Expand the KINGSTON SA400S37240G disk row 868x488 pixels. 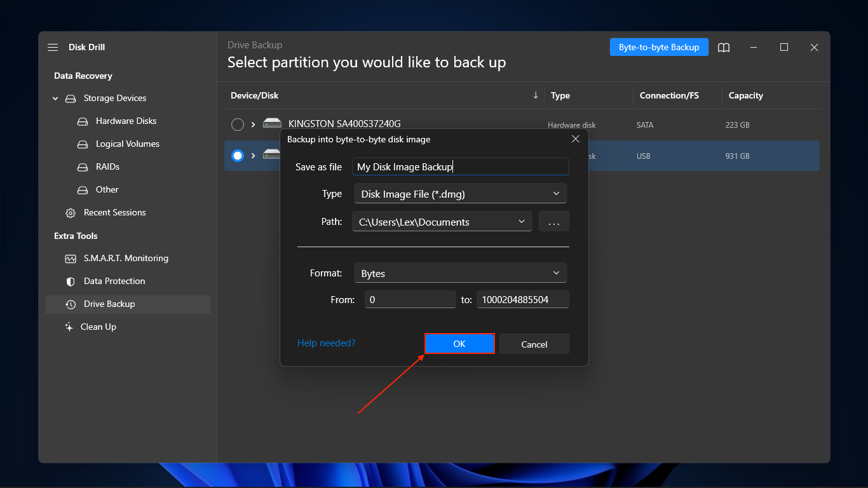click(x=253, y=125)
